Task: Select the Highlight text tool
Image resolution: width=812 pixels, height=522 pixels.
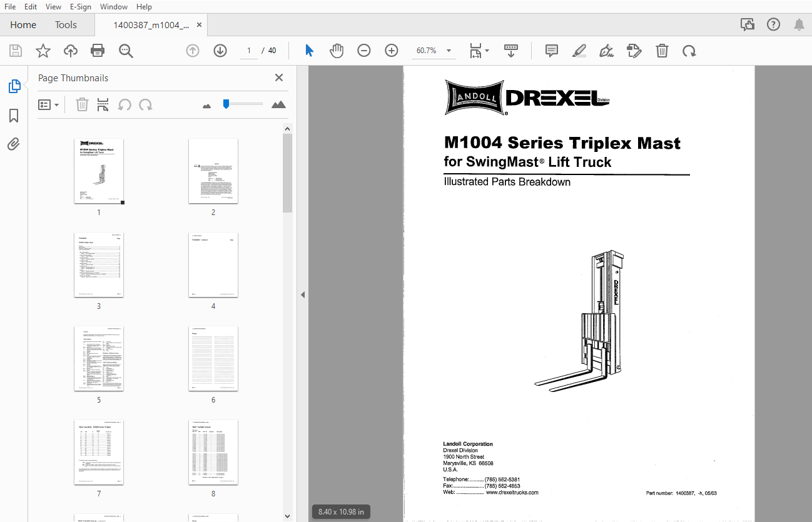Action: (x=579, y=51)
